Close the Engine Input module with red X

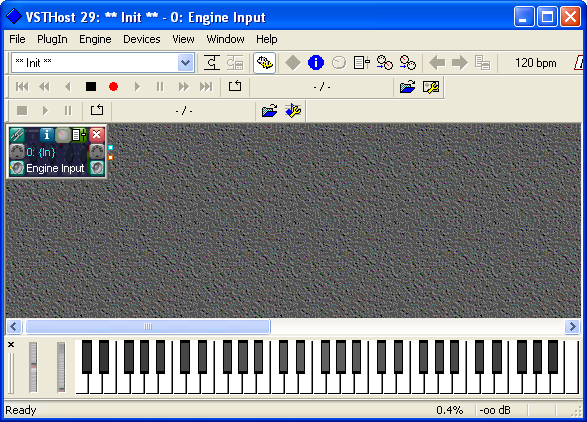point(97,134)
